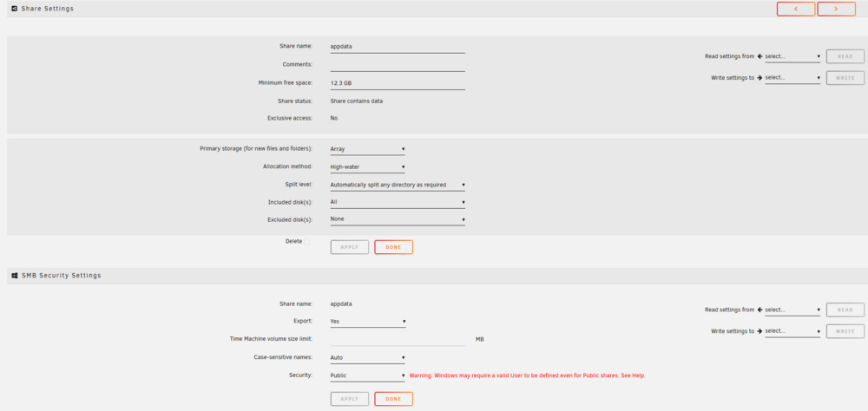Click the Exclusive access value 'No'

point(334,119)
